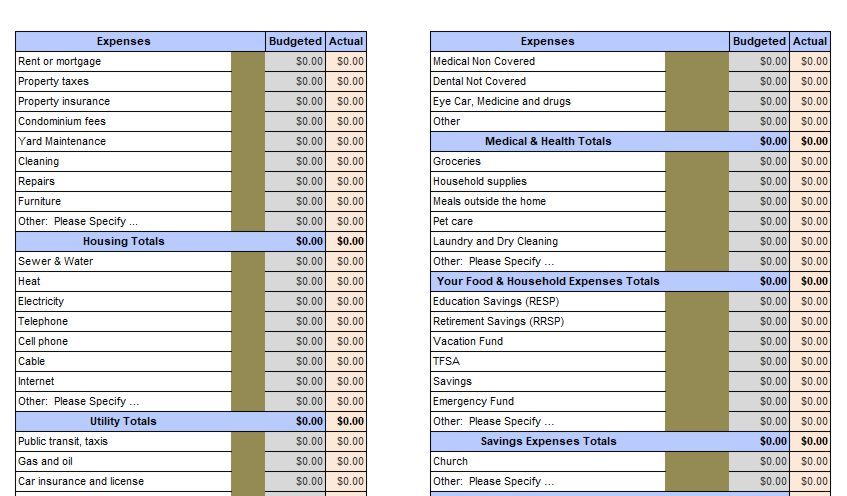The image size is (847, 496).
Task: Click the left table Budgeted column header
Action: [295, 42]
